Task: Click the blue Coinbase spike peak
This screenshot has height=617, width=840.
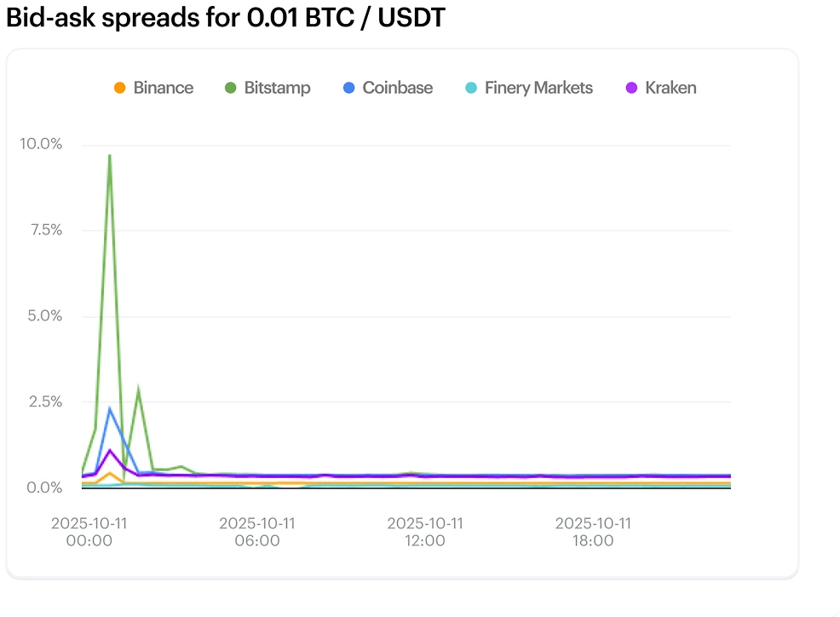Action: pos(109,408)
